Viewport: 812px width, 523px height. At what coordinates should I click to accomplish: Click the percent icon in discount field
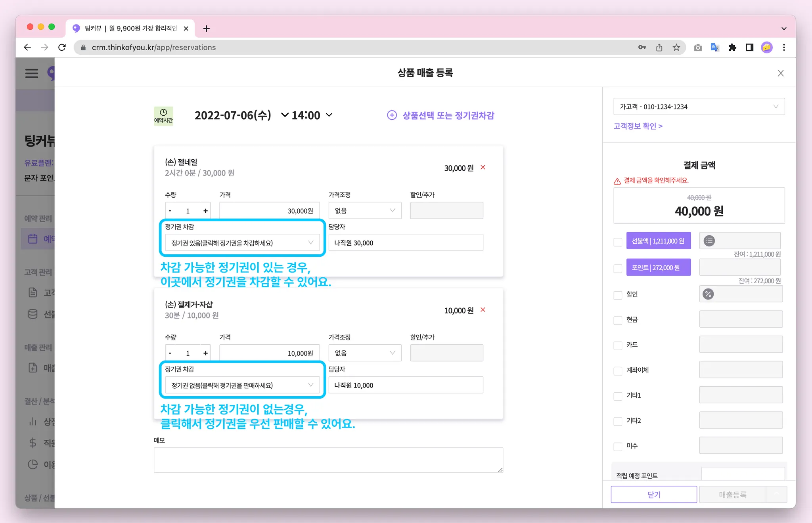coord(709,294)
